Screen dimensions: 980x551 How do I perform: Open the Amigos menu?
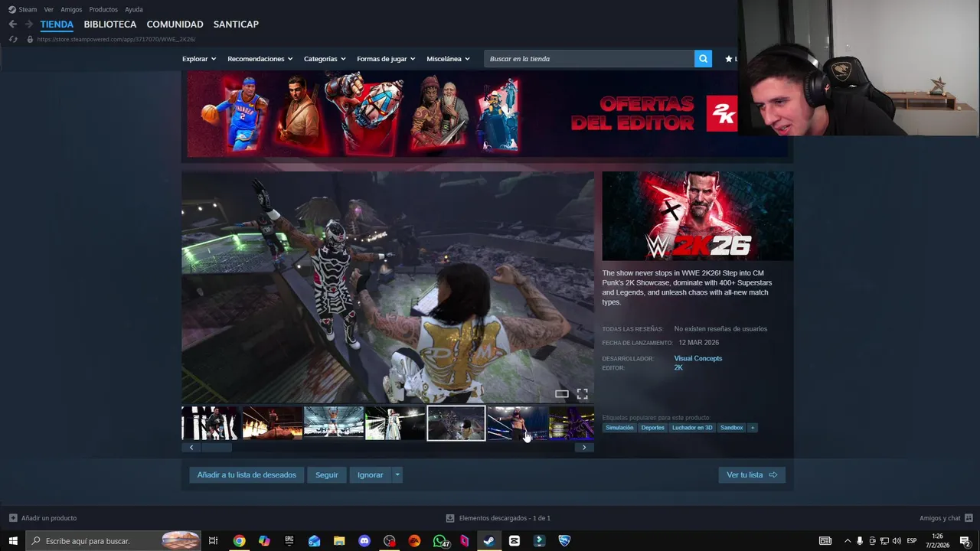71,9
